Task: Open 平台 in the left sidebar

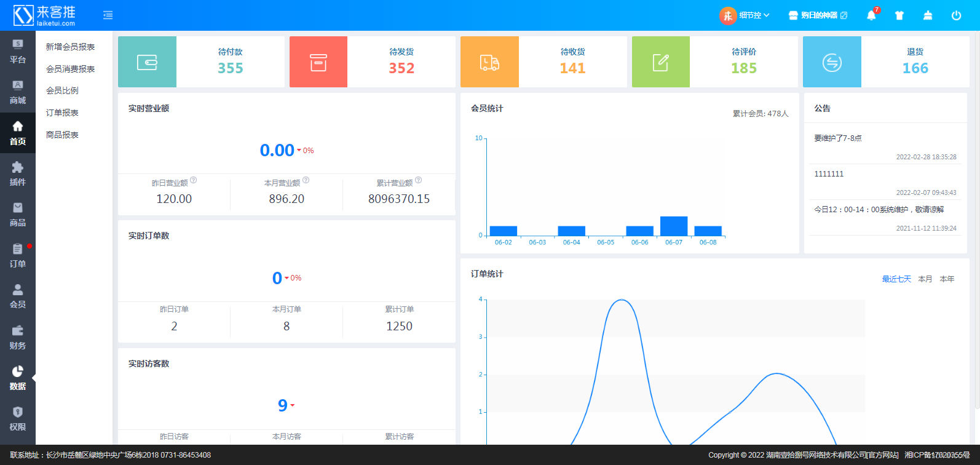Action: [18, 52]
